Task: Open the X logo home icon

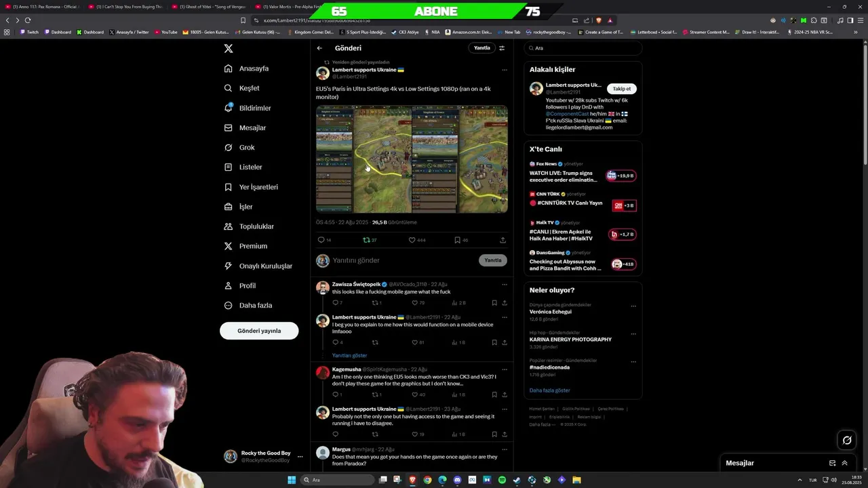Action: coord(229,49)
